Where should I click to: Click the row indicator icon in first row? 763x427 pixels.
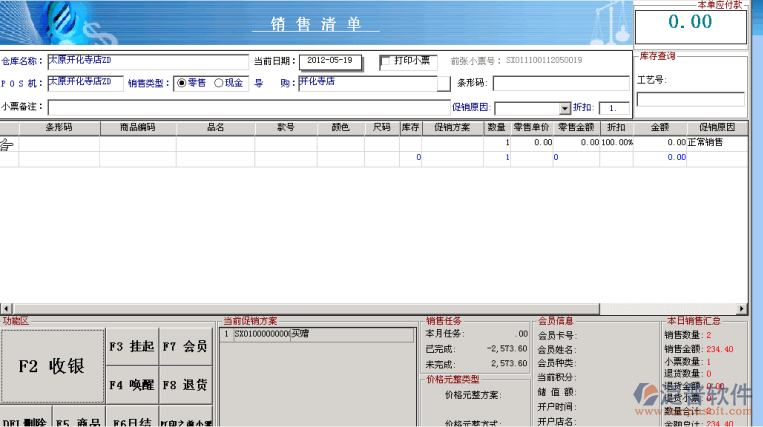pyautogui.click(x=8, y=144)
